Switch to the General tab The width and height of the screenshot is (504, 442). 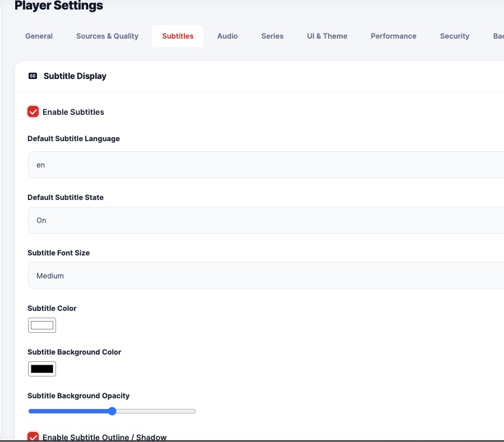coord(39,36)
